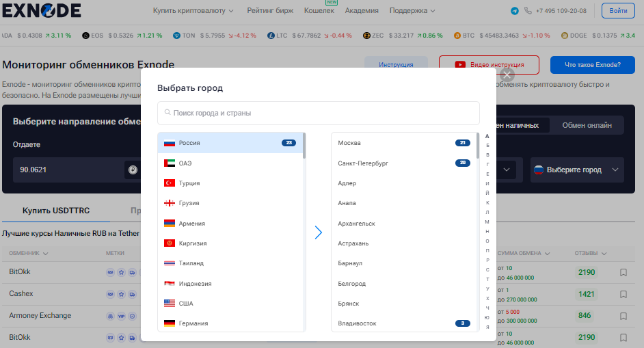
Task: Select Германия country
Action: 230,323
